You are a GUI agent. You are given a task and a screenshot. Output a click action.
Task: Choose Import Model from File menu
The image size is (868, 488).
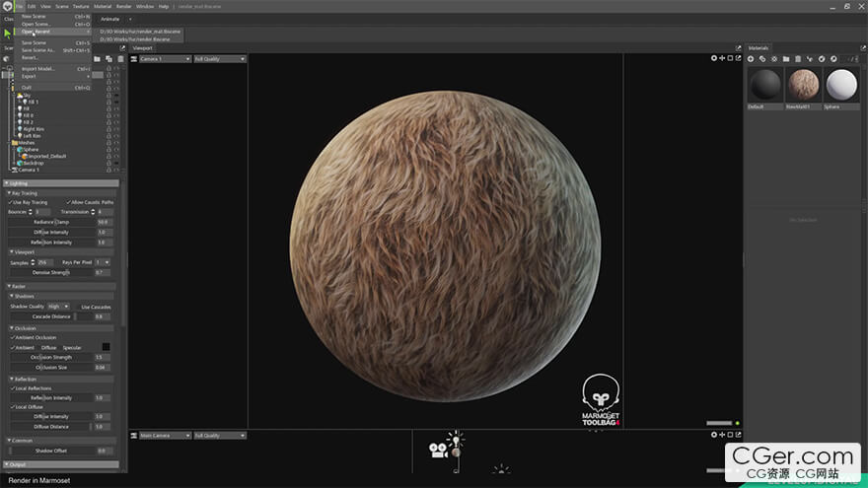click(39, 69)
